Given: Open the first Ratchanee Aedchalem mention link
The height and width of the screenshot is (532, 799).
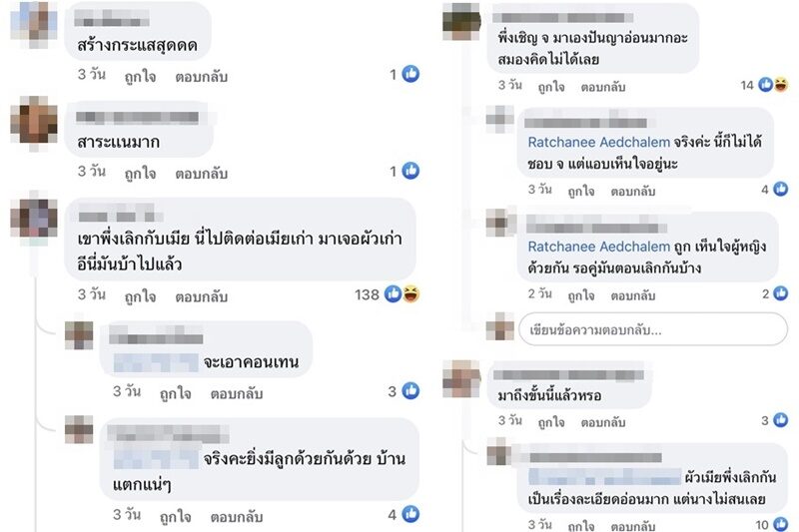Looking at the screenshot, I should click(x=598, y=142).
